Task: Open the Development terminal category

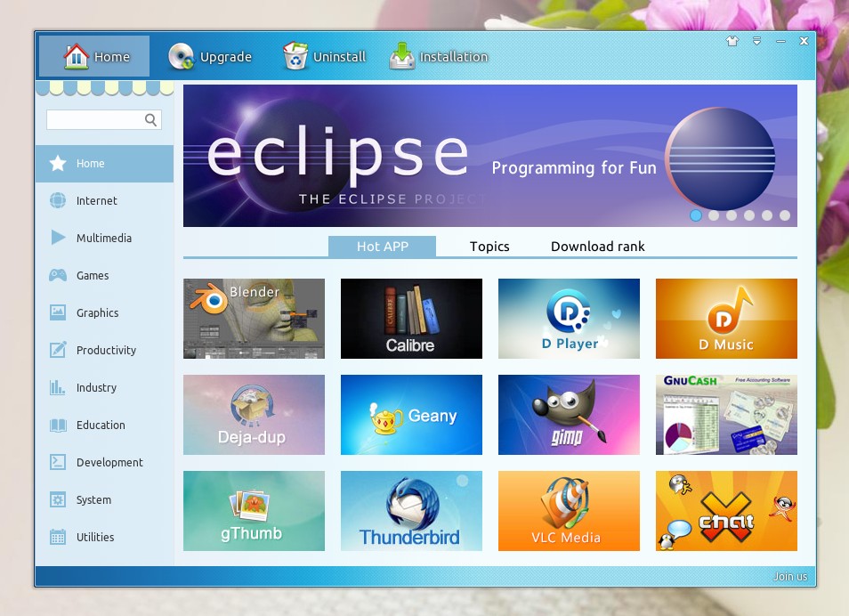Action: click(104, 463)
